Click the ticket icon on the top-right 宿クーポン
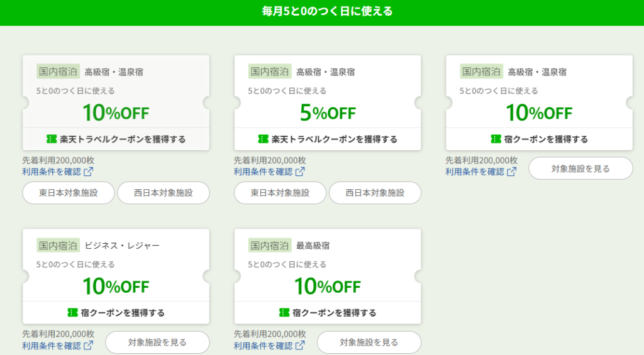 tap(496, 139)
